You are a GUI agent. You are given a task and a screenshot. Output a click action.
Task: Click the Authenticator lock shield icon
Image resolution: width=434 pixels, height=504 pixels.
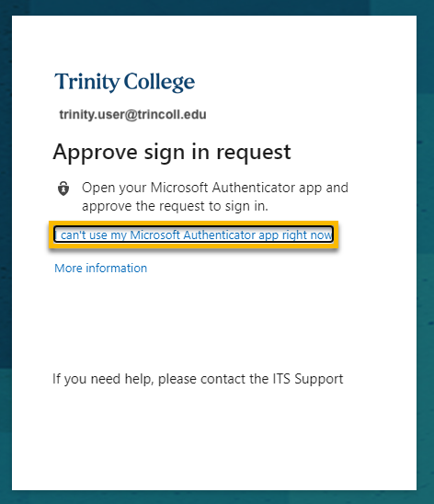coord(63,189)
